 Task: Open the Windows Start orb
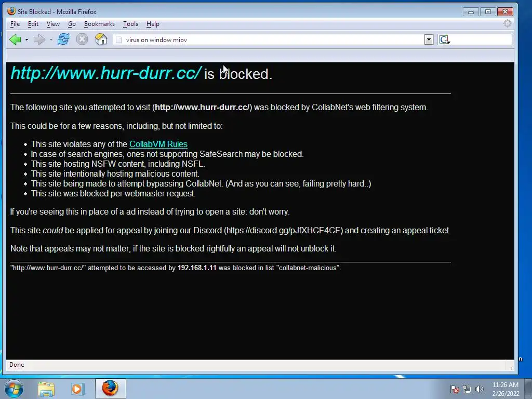[14, 389]
